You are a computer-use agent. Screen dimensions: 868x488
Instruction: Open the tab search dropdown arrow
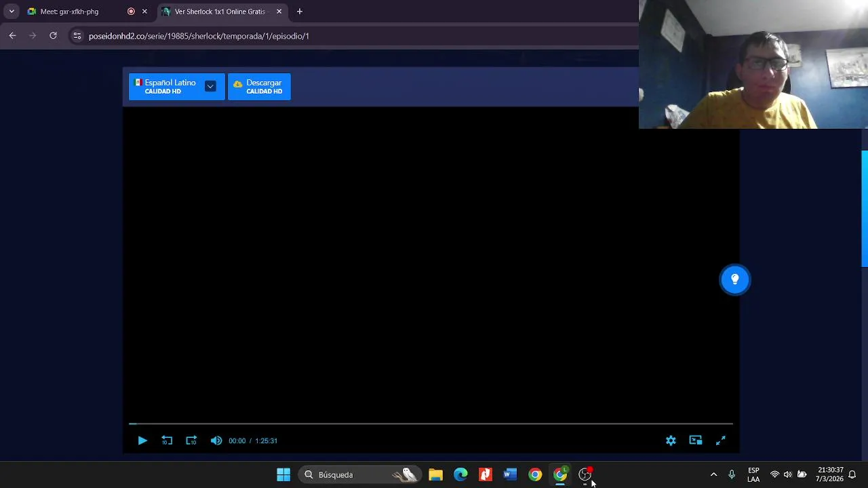(12, 12)
